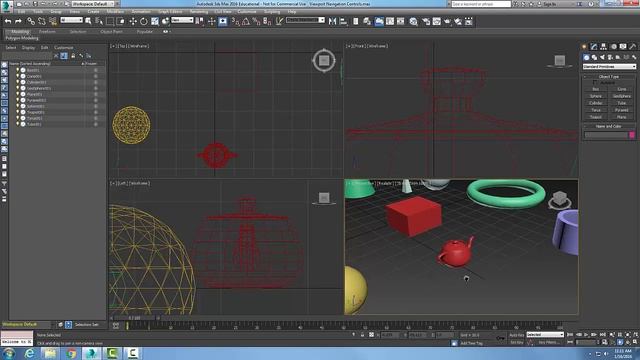Collapse the Name and Color rollout
Image resolution: width=640 pixels, height=360 pixels.
click(609, 127)
